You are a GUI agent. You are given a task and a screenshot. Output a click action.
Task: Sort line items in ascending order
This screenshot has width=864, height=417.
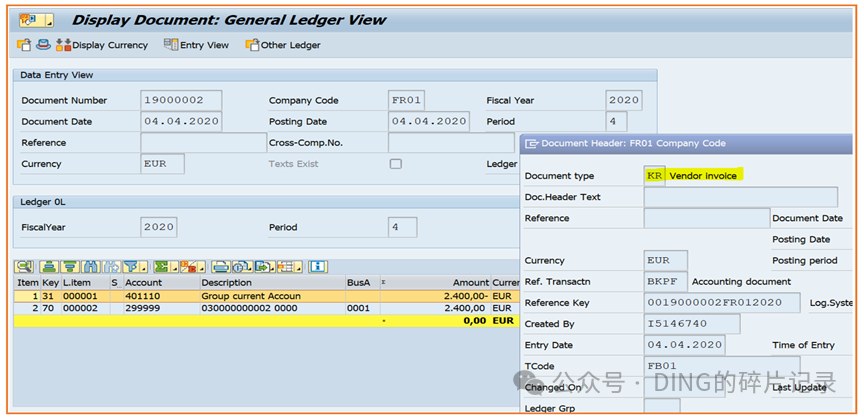click(x=49, y=267)
